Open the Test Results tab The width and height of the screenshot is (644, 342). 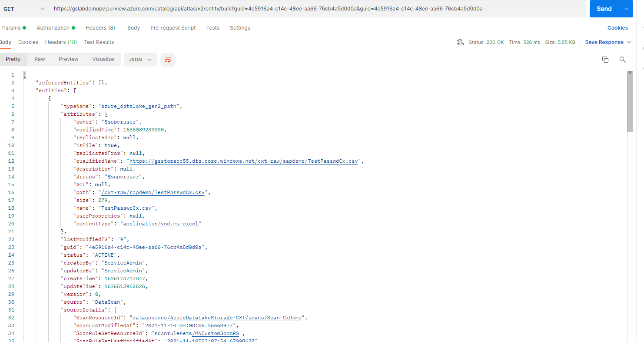[100, 42]
